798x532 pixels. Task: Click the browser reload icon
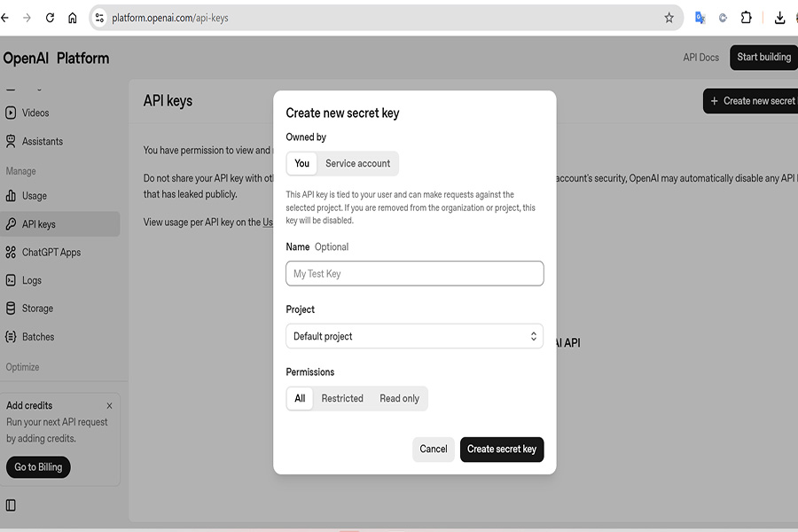click(x=50, y=18)
